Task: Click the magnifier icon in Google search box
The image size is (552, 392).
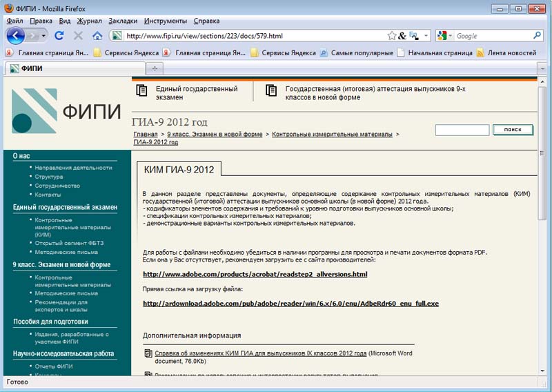Action: 537,35
